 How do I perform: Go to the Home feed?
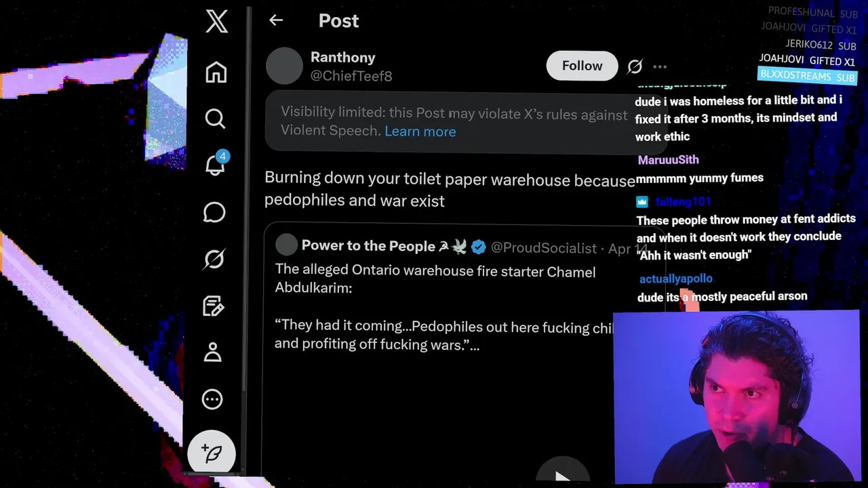click(216, 72)
